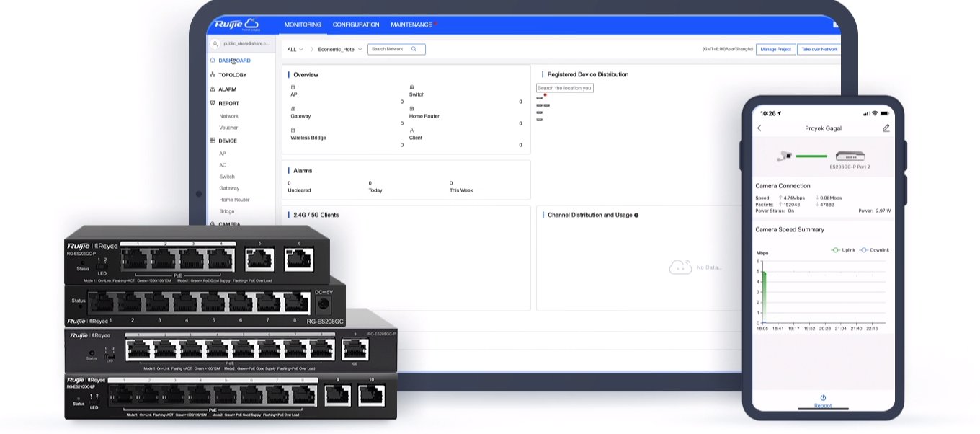Click the camera icon in phone diagram
Viewport: 980px width, 434px height.
tap(784, 156)
